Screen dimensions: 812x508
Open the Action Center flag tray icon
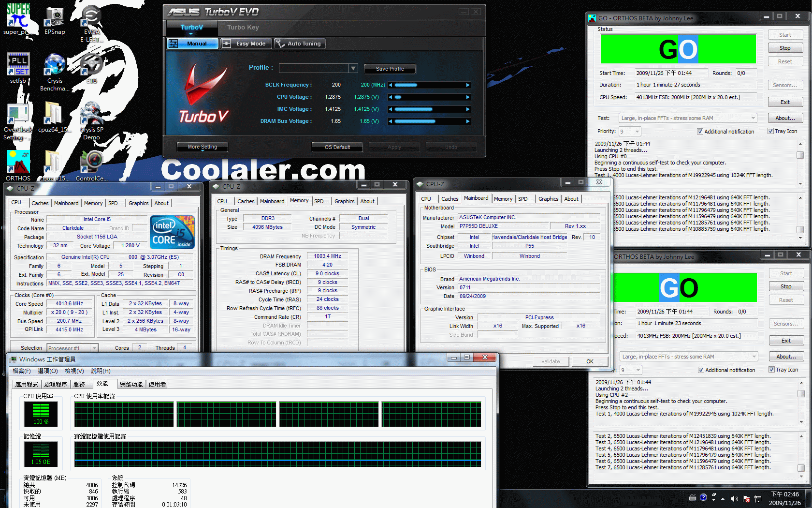click(746, 498)
